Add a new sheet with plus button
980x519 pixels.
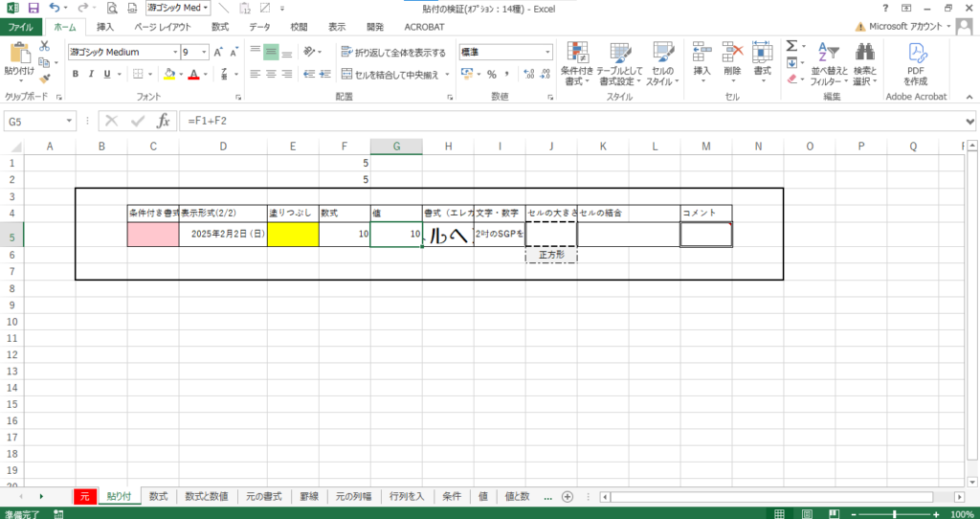coord(568,496)
